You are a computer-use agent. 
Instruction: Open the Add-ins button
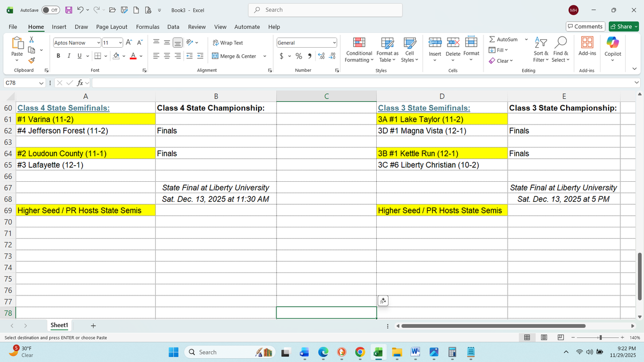(x=587, y=47)
